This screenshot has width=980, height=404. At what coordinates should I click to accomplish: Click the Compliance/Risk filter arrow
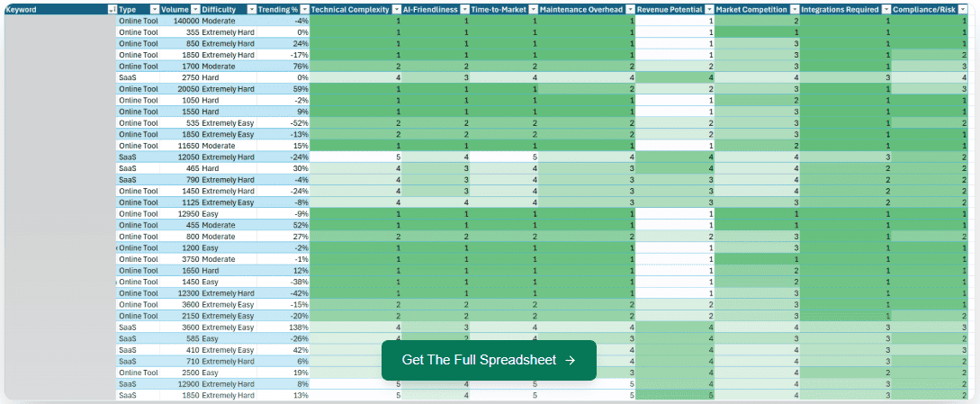tap(964, 9)
